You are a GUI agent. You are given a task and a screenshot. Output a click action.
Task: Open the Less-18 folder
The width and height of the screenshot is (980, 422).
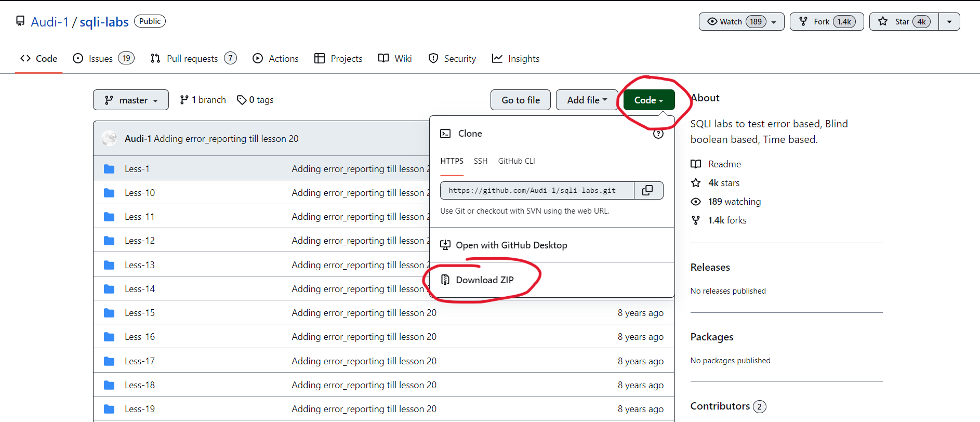(140, 385)
